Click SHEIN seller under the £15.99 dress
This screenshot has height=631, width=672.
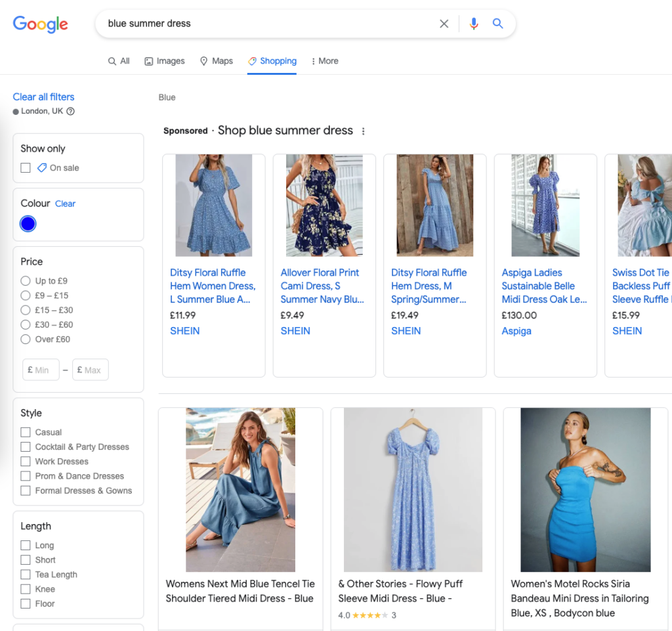click(627, 331)
